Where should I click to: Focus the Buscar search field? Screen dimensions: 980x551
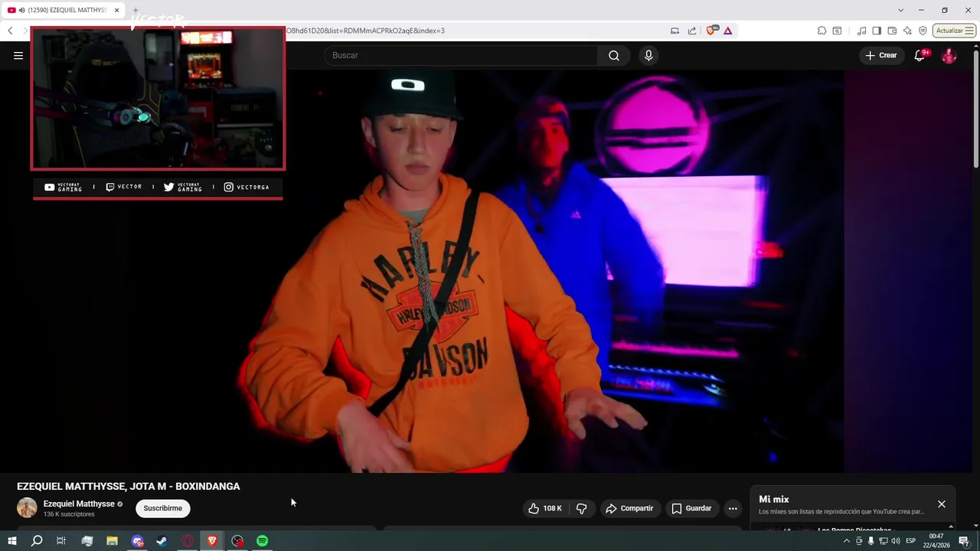(x=461, y=55)
